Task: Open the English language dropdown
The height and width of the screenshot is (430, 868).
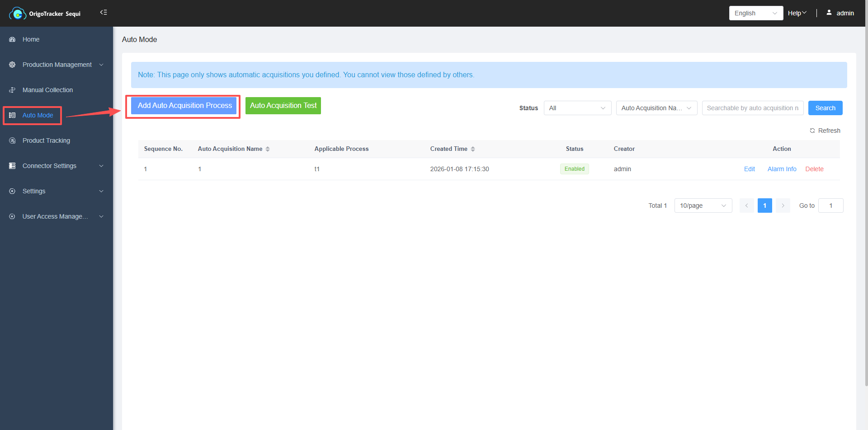Action: coord(755,13)
